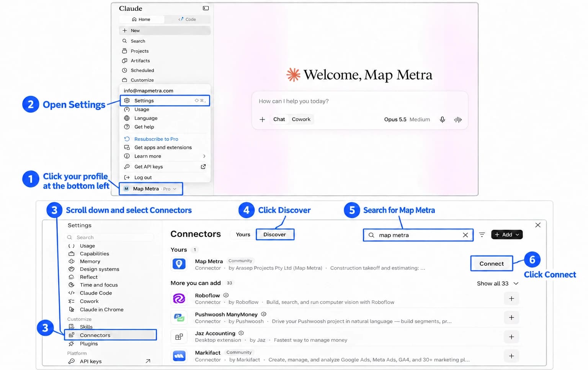Click the Jaz Accounting logo icon
The width and height of the screenshot is (588, 370).
(179, 337)
